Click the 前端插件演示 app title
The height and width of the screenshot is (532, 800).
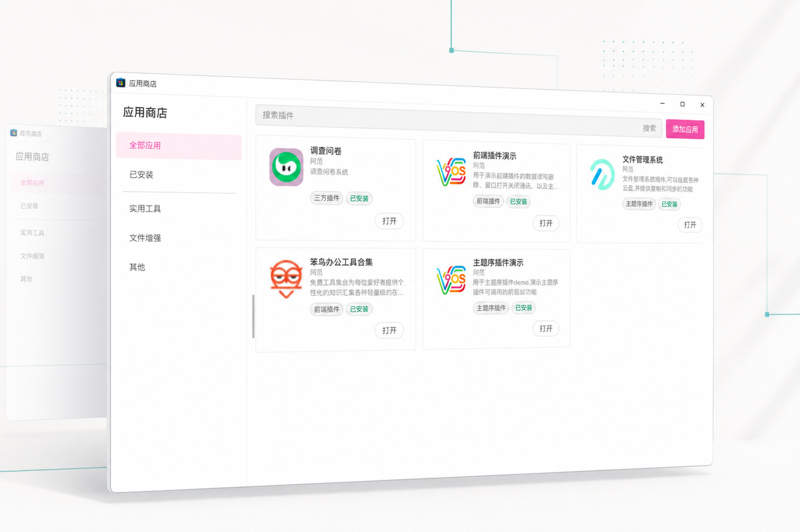point(494,155)
